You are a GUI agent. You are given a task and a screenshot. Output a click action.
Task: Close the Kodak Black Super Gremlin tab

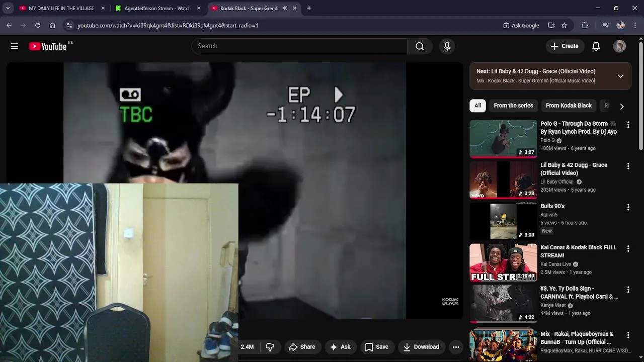click(x=295, y=8)
